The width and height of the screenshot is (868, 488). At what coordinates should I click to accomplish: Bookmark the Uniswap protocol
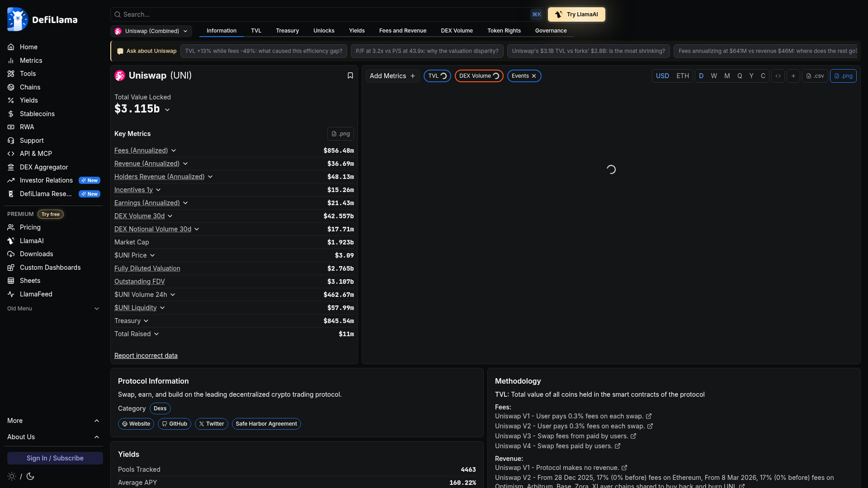tap(350, 75)
